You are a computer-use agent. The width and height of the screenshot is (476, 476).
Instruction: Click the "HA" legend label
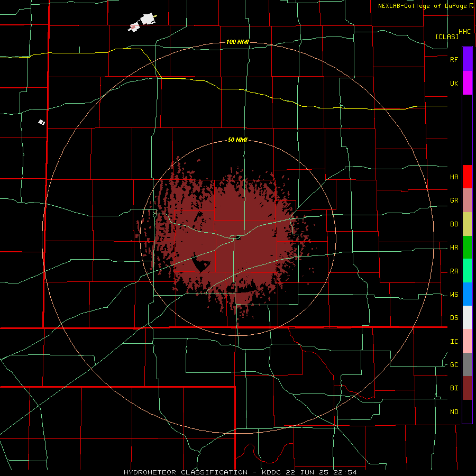pos(454,177)
